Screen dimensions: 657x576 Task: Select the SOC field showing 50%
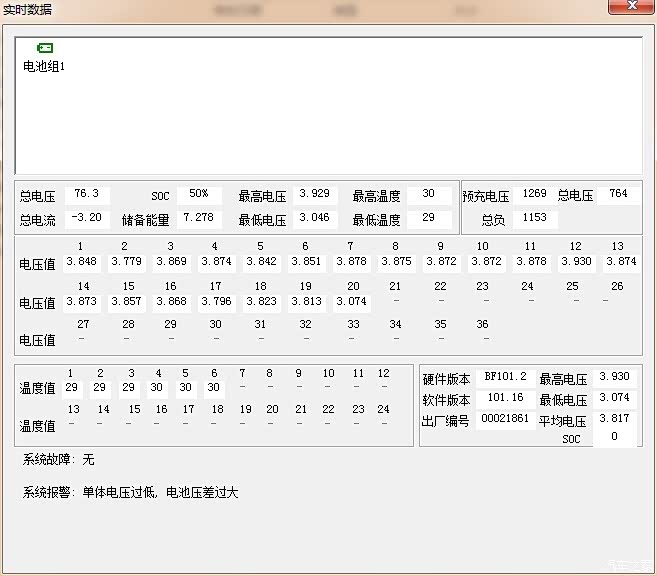[199, 194]
